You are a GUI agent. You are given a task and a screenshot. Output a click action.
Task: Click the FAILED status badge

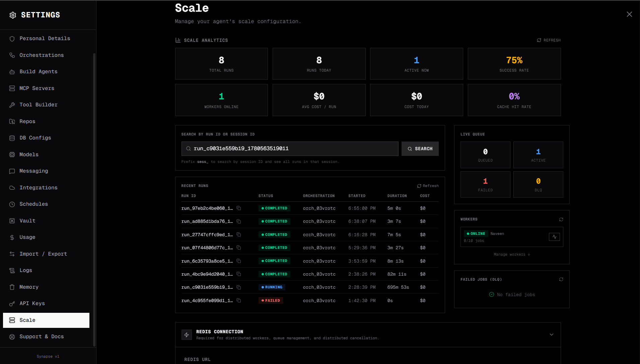point(271,300)
